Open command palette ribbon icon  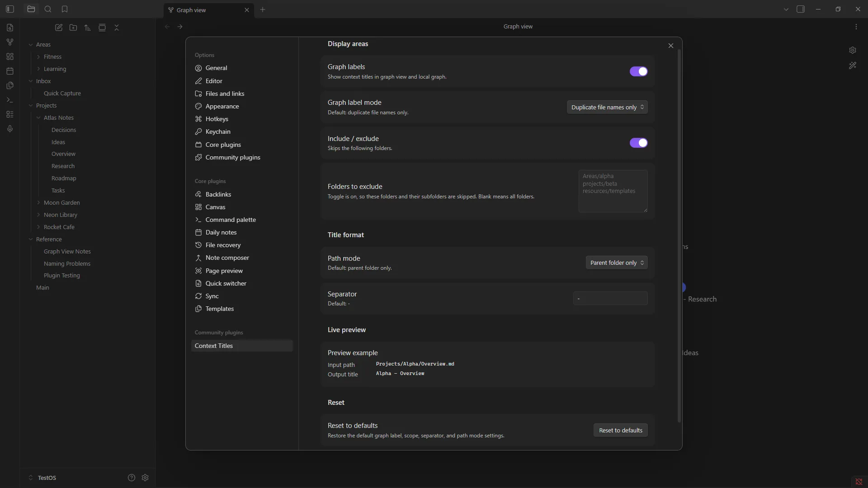tap(10, 100)
